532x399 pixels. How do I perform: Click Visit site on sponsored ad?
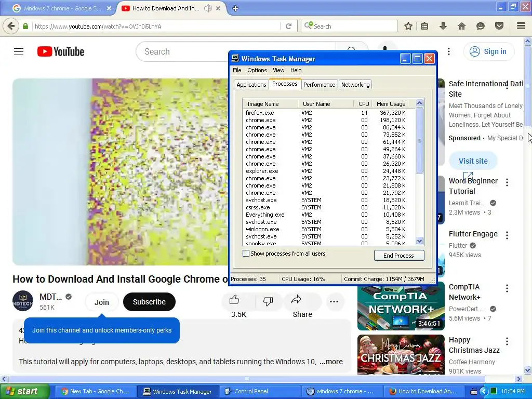coord(473,161)
